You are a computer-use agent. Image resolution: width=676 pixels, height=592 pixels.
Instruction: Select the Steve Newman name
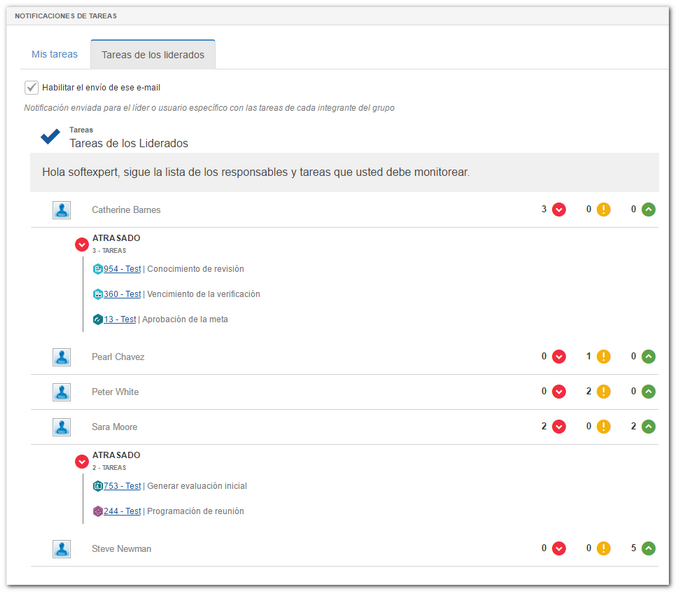[x=121, y=549]
